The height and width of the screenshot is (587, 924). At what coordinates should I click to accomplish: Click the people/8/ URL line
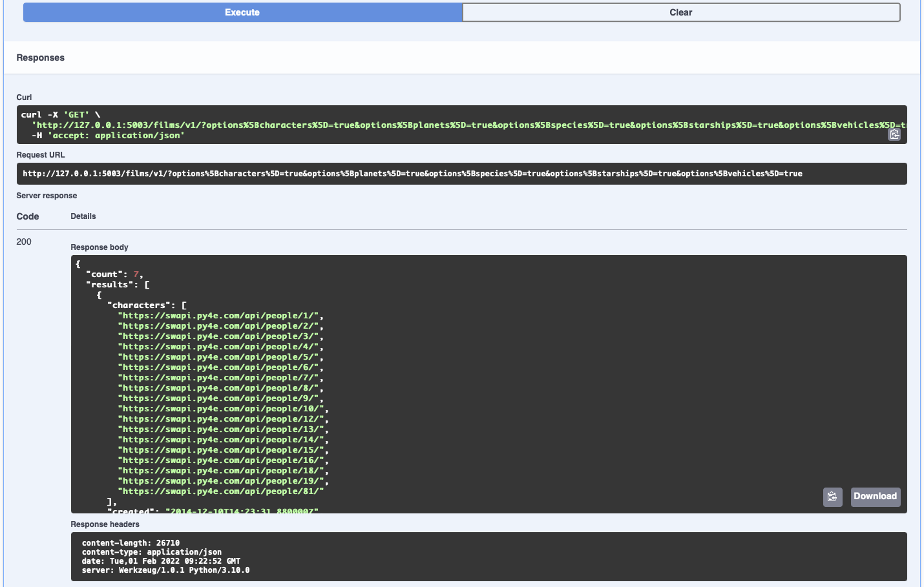[x=220, y=388]
